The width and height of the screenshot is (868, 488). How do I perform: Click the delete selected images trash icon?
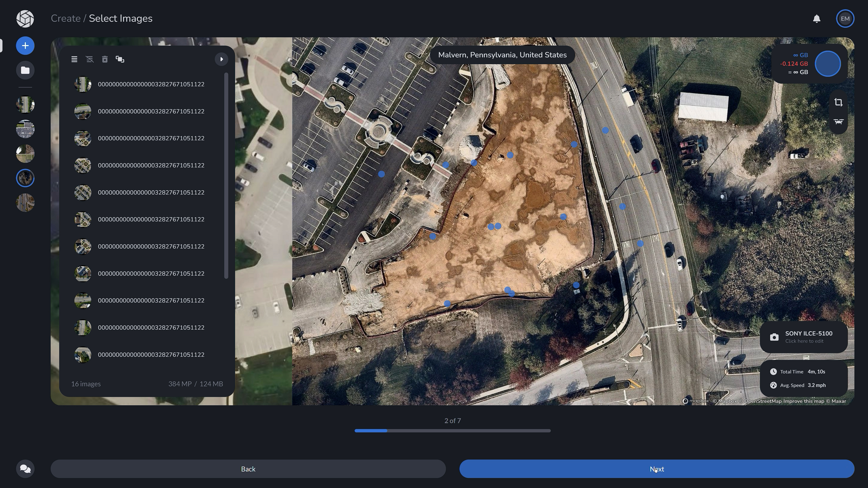coord(105,59)
